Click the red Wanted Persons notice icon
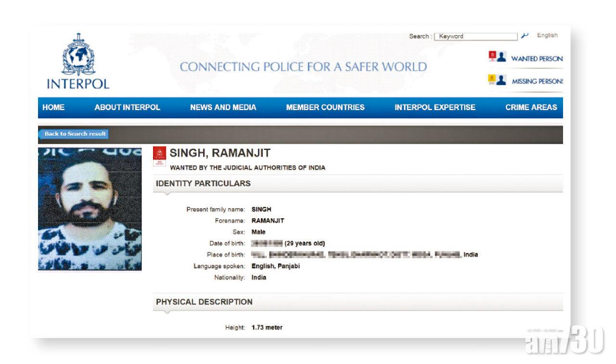This screenshot has width=616, height=364. (x=492, y=57)
